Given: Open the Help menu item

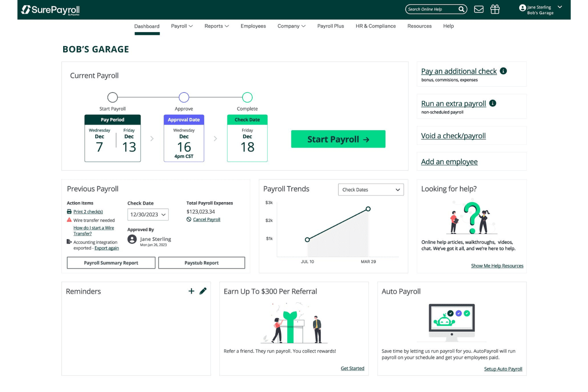Looking at the screenshot, I should coord(449,26).
